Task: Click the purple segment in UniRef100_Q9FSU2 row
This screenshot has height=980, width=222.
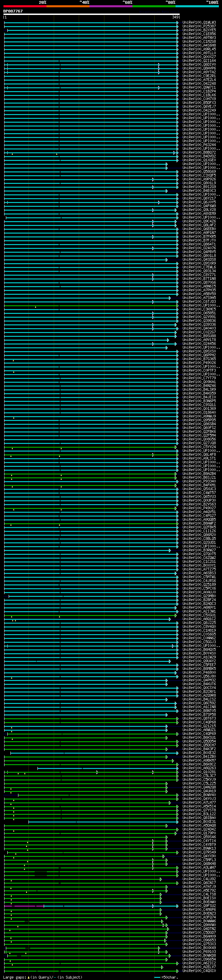Action: [x=24, y=906]
